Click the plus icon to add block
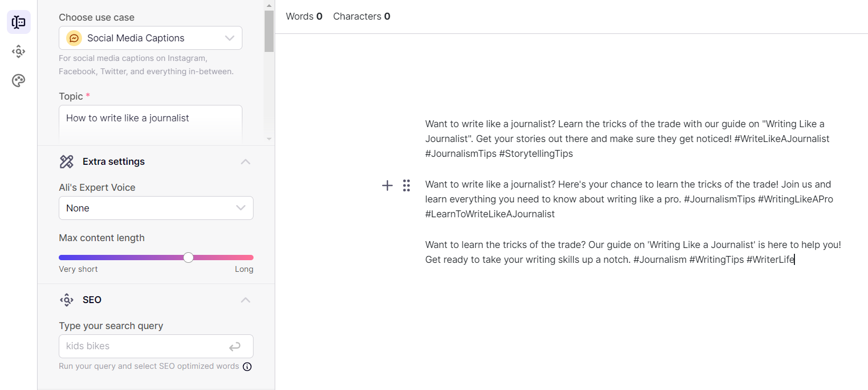This screenshot has width=868, height=390. coord(387,185)
